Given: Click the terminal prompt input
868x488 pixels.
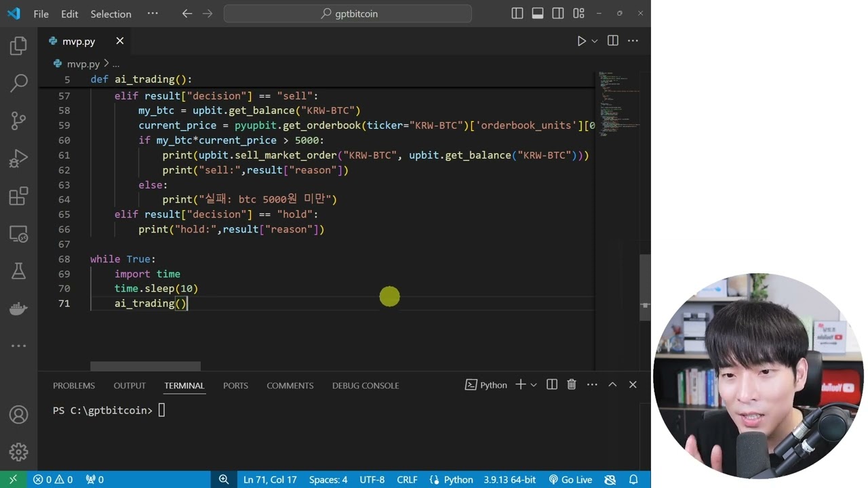Looking at the screenshot, I should pos(161,410).
